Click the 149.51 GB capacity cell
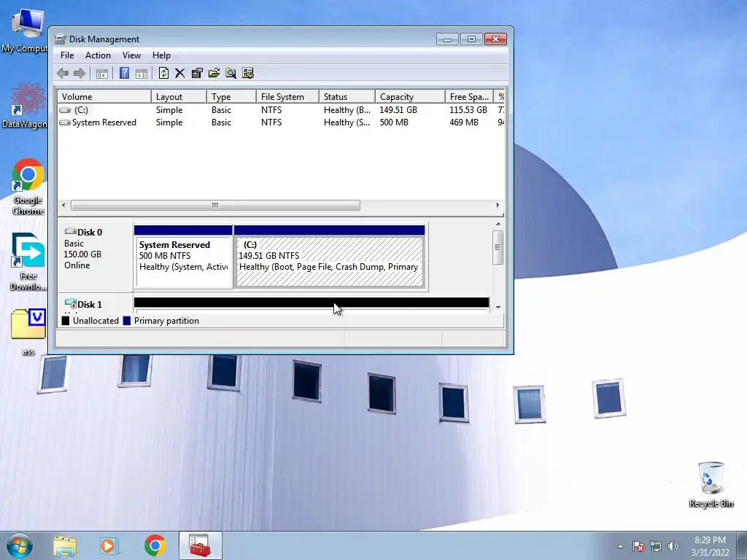This screenshot has width=747, height=560. (x=398, y=110)
